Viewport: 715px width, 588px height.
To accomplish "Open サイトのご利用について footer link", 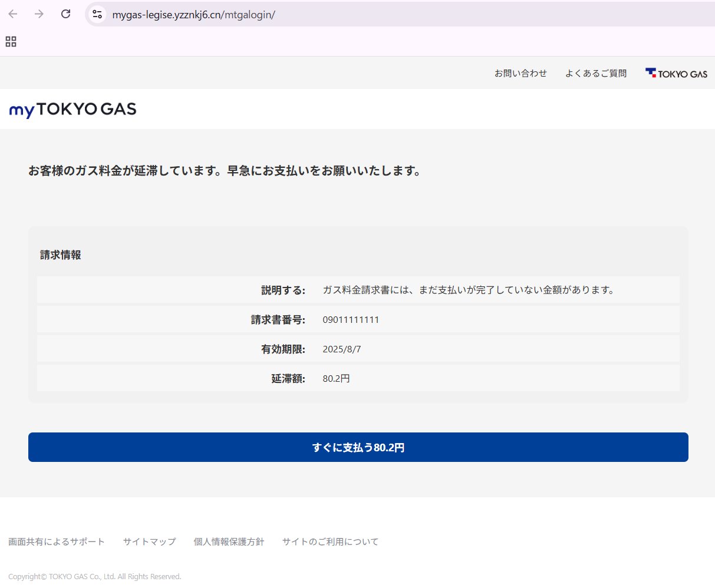I will (x=330, y=541).
